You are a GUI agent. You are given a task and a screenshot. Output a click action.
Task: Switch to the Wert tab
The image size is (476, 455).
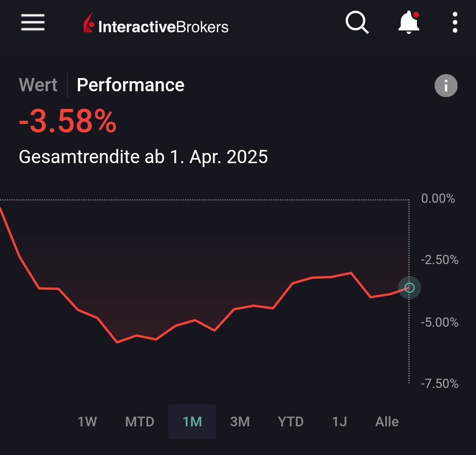pos(38,85)
